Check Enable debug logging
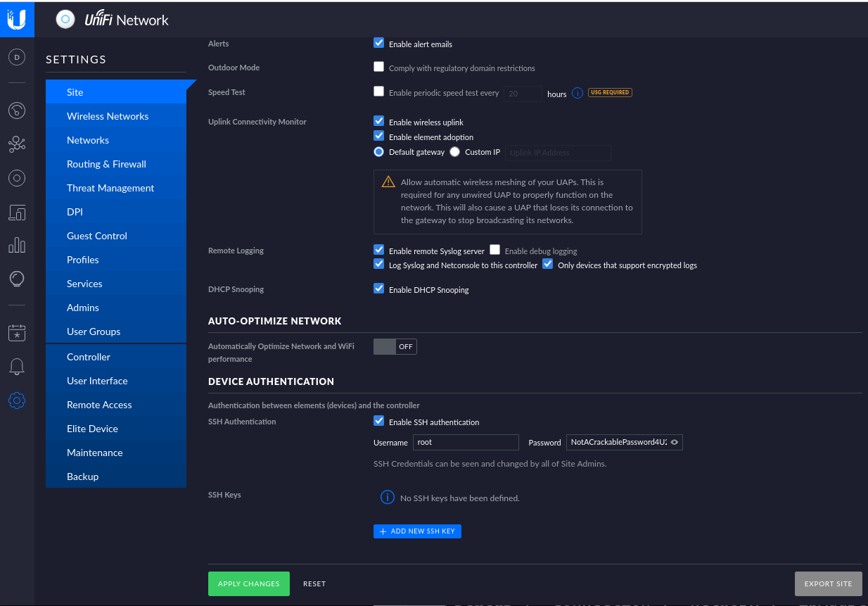The height and width of the screenshot is (606, 868). (495, 250)
